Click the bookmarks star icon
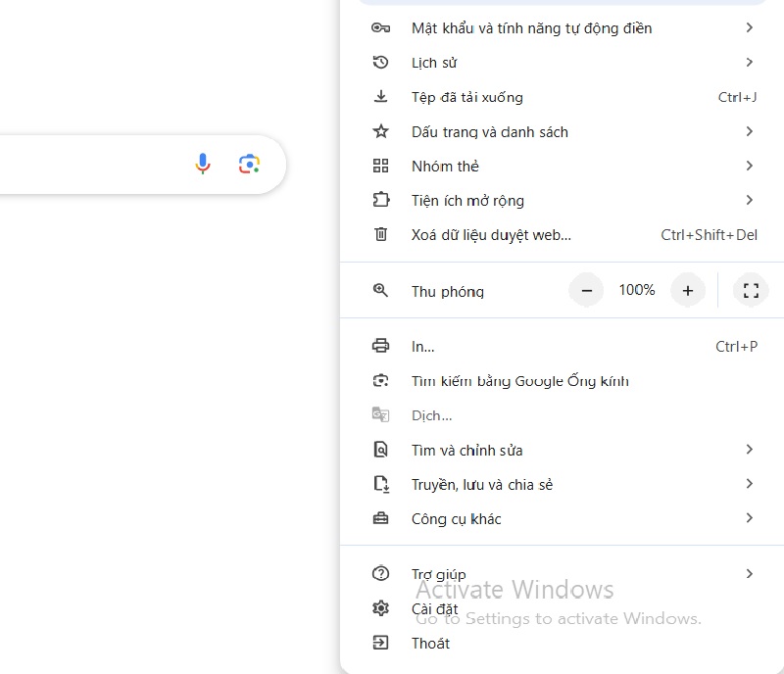This screenshot has height=674, width=784. click(x=381, y=131)
